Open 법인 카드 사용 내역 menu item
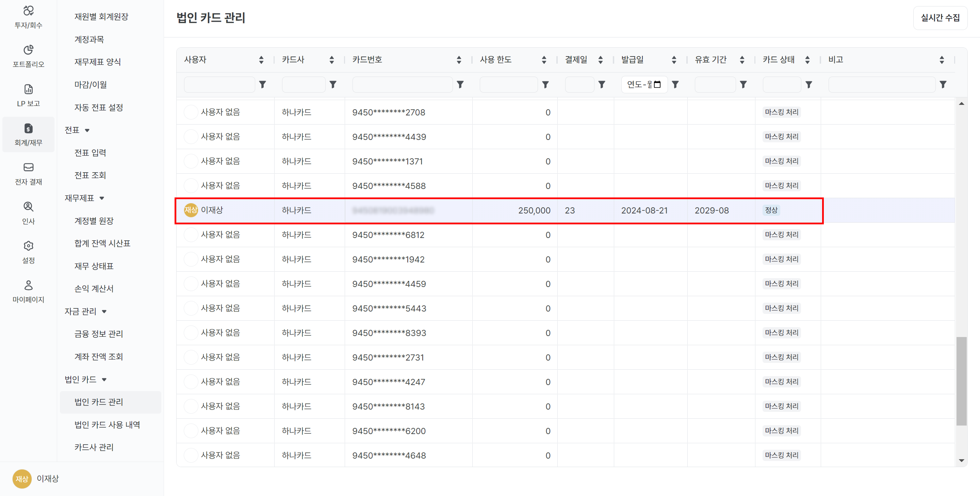Screen dimensions: 980x496 (x=107, y=425)
